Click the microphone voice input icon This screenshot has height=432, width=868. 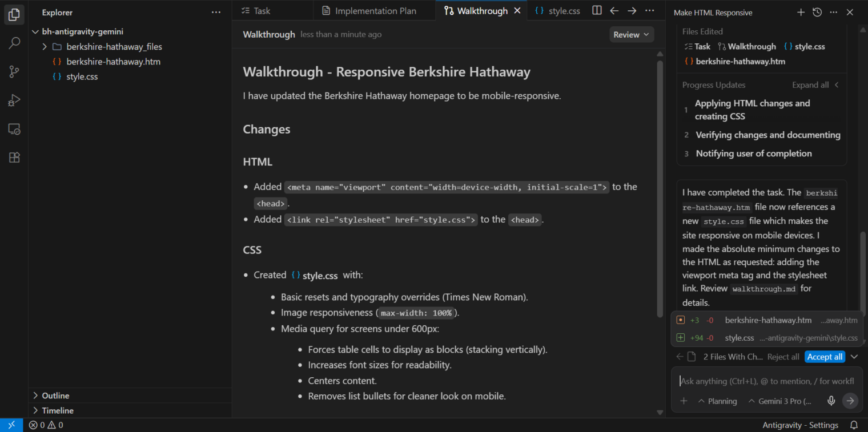point(831,401)
